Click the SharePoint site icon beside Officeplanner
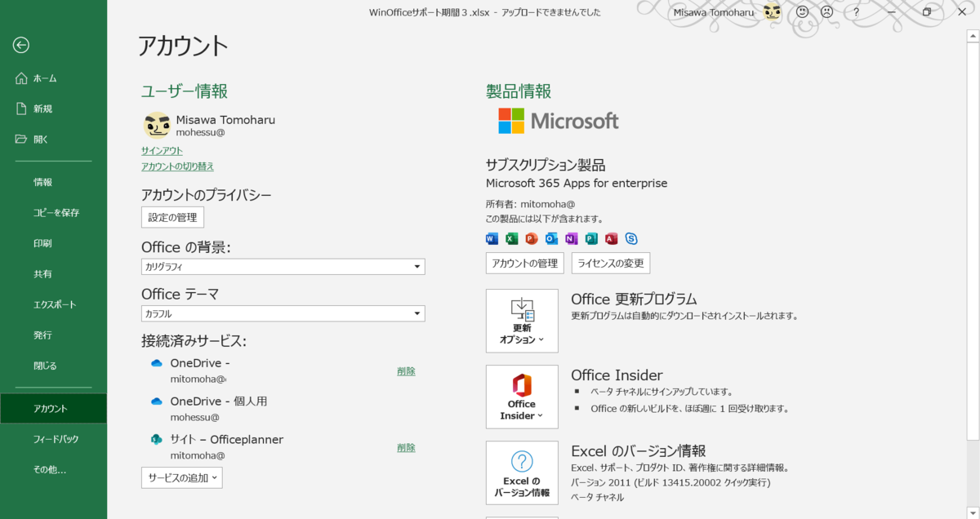 point(157,439)
